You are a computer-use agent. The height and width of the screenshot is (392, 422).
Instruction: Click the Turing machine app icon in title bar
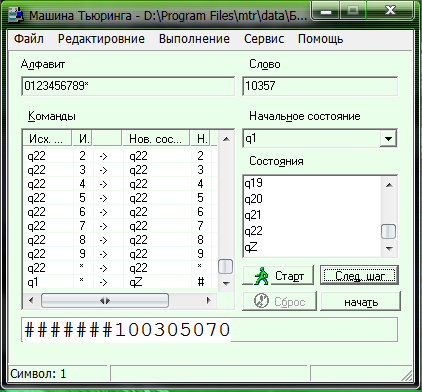pos(15,16)
